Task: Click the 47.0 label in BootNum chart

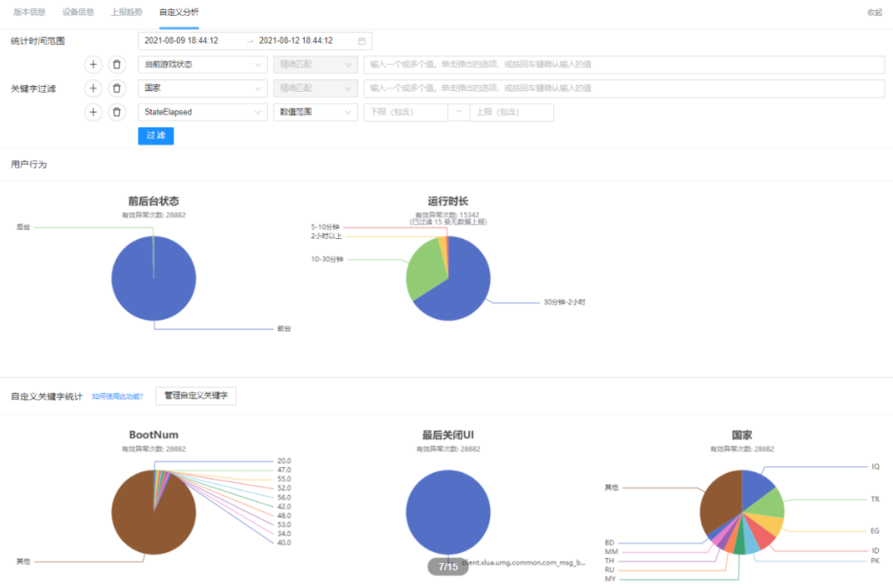Action: 284,470
